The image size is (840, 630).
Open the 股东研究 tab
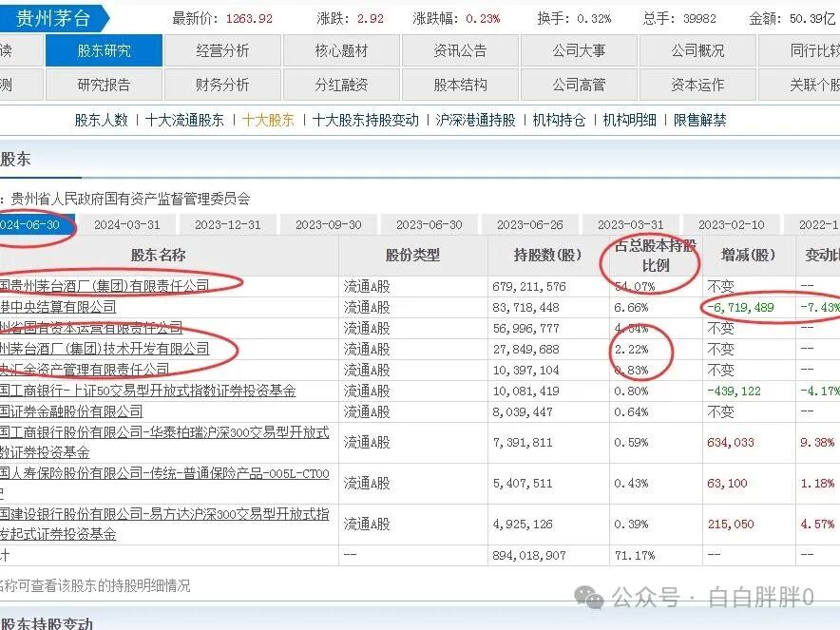click(x=104, y=51)
